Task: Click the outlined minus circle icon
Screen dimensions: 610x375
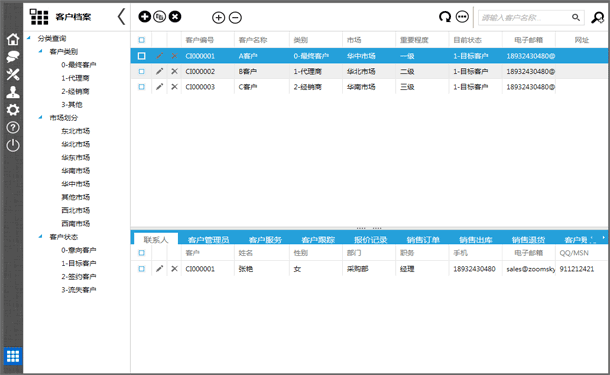Action: click(235, 18)
